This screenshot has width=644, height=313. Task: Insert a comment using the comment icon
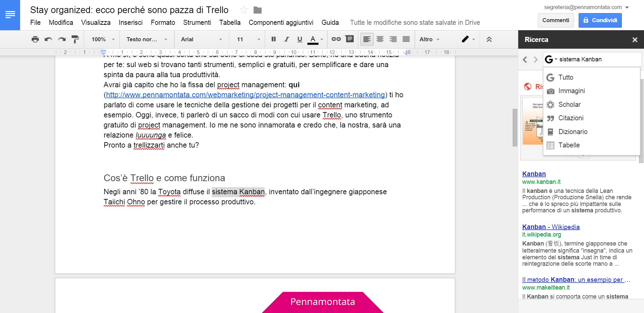click(x=350, y=39)
